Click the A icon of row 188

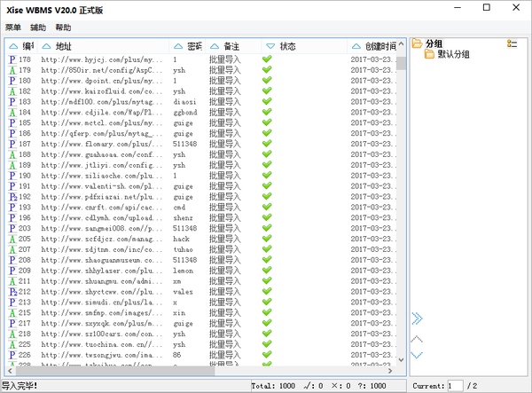pyautogui.click(x=12, y=154)
